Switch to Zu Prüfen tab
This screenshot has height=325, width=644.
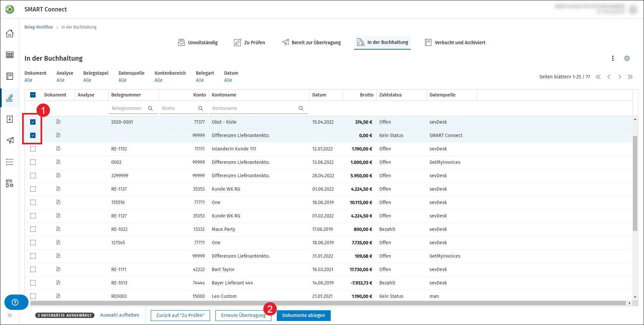click(249, 43)
